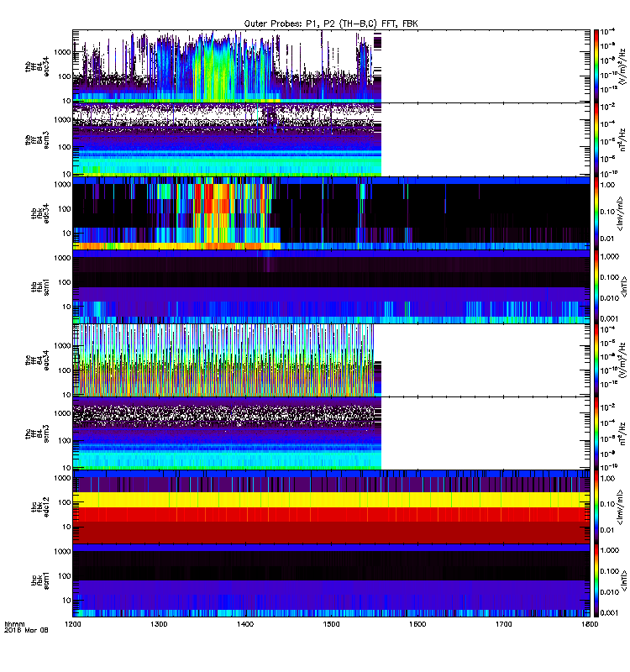Click the color bar of thc fbk edc12 panel

point(596,507)
